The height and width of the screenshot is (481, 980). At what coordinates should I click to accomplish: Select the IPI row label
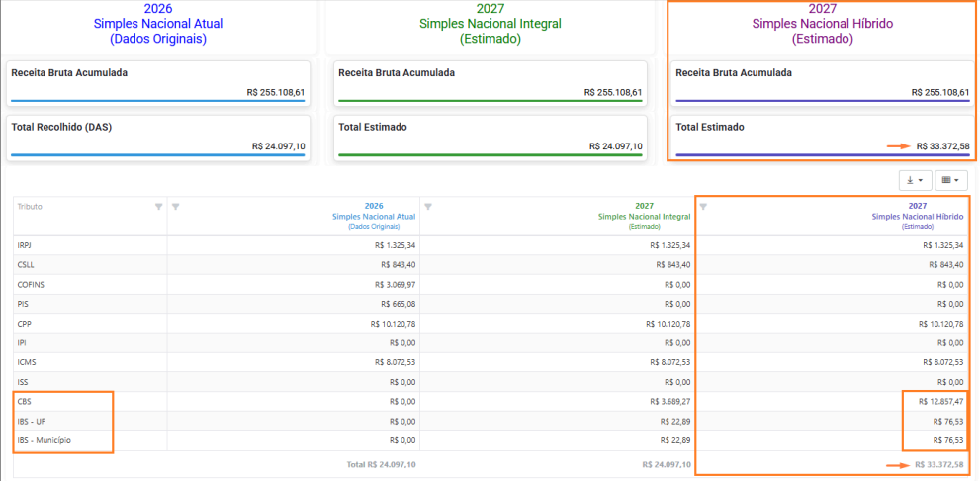21,342
